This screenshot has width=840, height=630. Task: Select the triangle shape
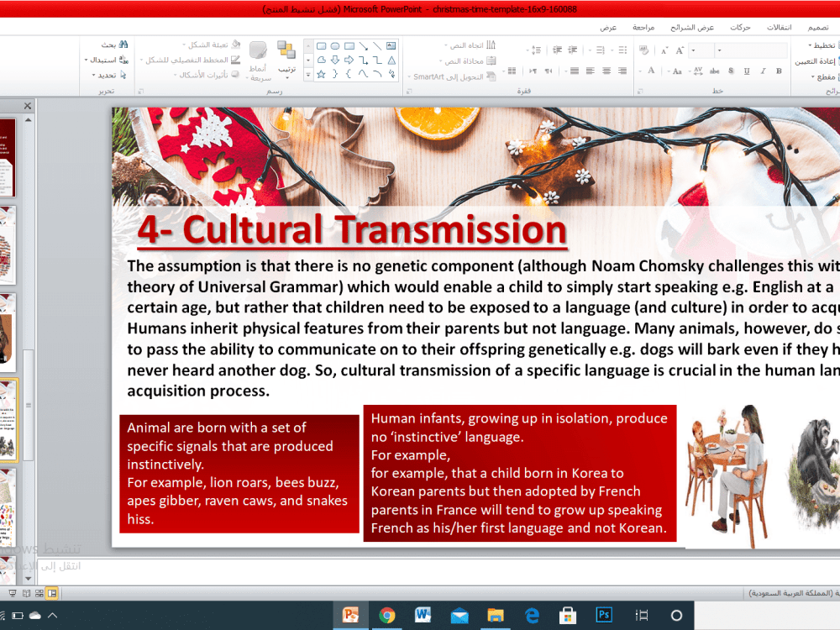[391, 60]
